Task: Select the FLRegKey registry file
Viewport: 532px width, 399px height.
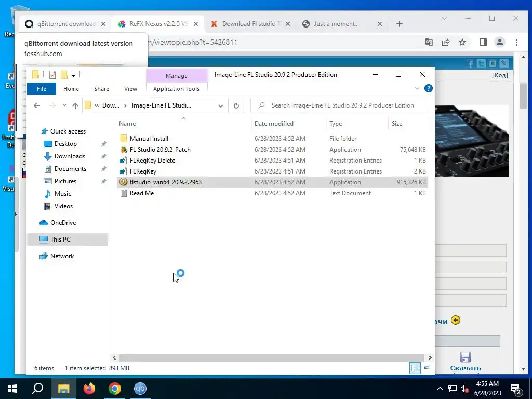Action: click(143, 171)
